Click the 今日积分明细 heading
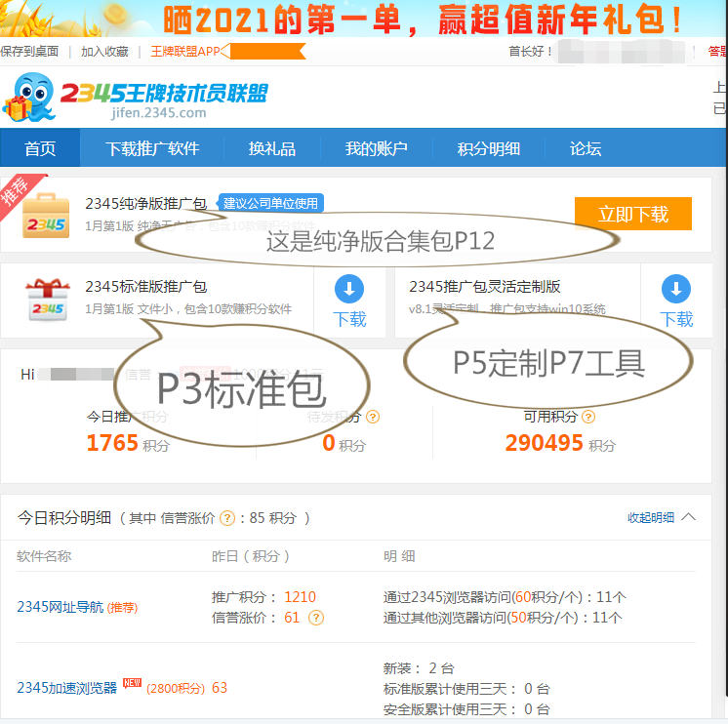This screenshot has width=728, height=724. click(64, 517)
